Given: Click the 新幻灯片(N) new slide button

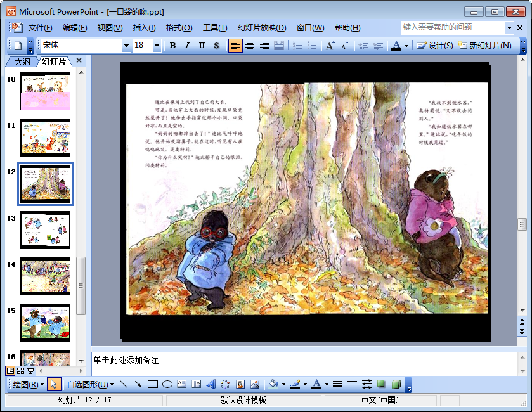Looking at the screenshot, I should [x=484, y=46].
